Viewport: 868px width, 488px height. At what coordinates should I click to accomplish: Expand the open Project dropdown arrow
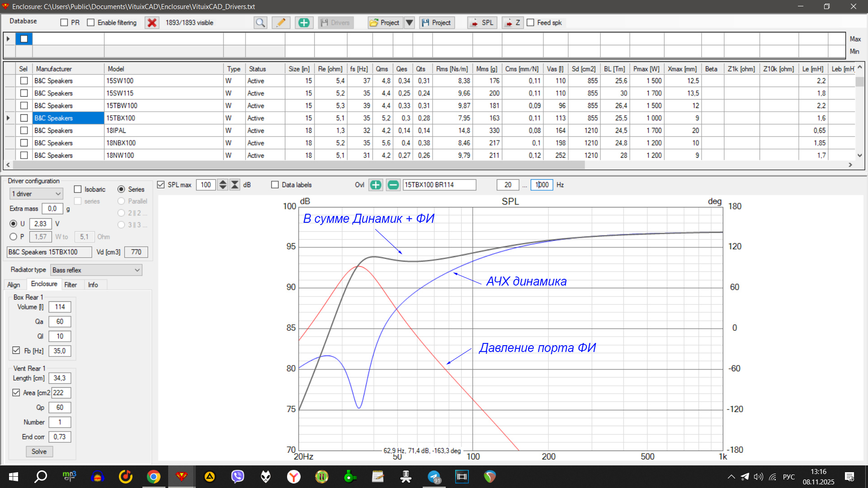(409, 23)
